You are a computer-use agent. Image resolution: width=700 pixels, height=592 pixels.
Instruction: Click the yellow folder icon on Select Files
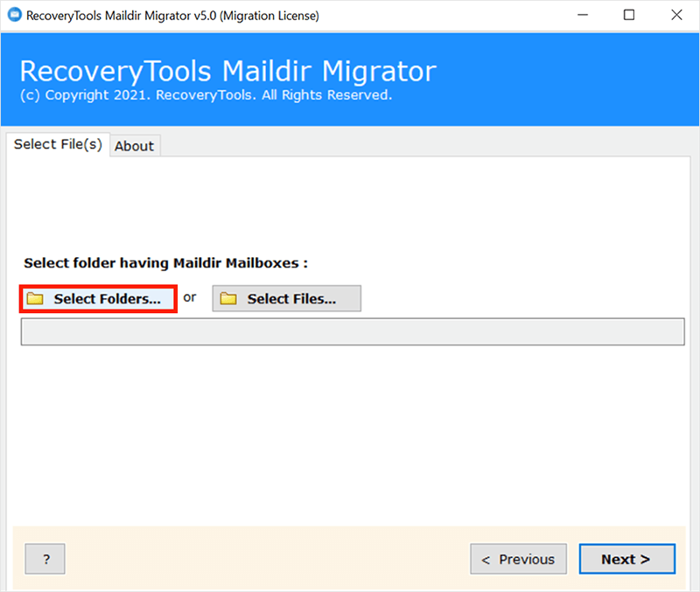tap(228, 299)
